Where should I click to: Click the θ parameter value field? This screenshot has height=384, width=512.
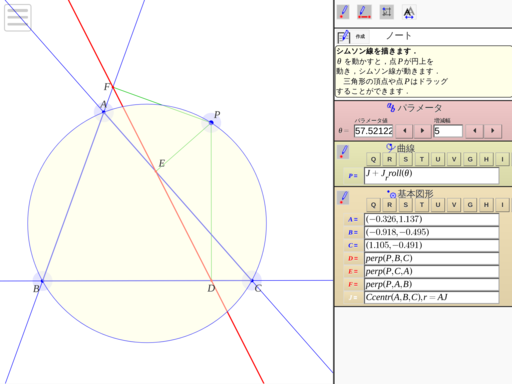click(x=373, y=131)
